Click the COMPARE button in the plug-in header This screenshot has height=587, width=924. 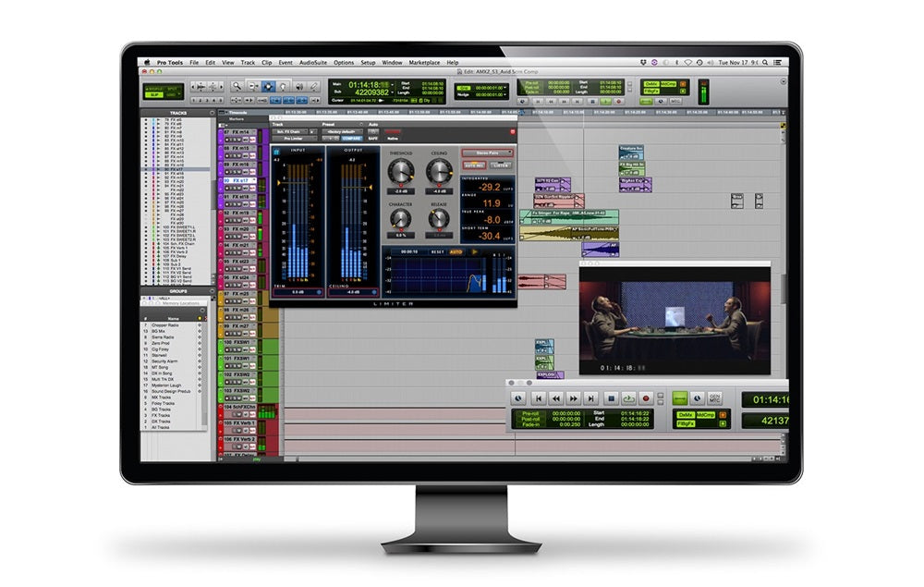click(x=352, y=139)
